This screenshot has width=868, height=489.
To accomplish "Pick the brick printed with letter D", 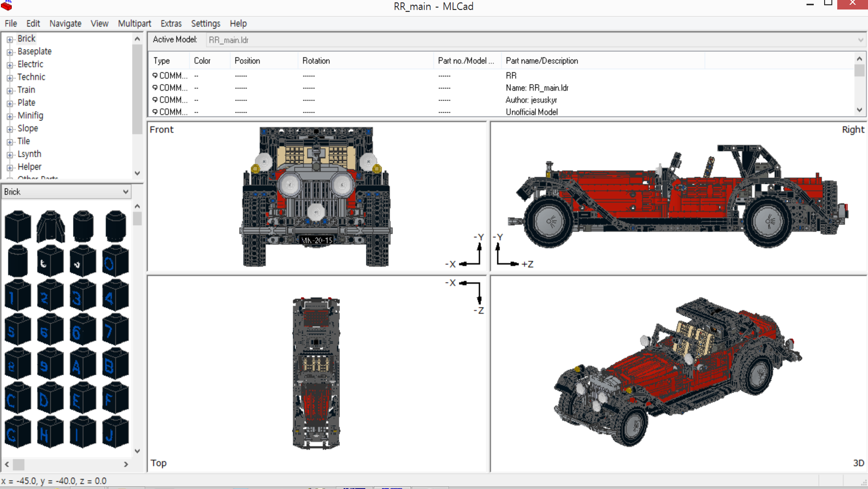I will (x=50, y=399).
